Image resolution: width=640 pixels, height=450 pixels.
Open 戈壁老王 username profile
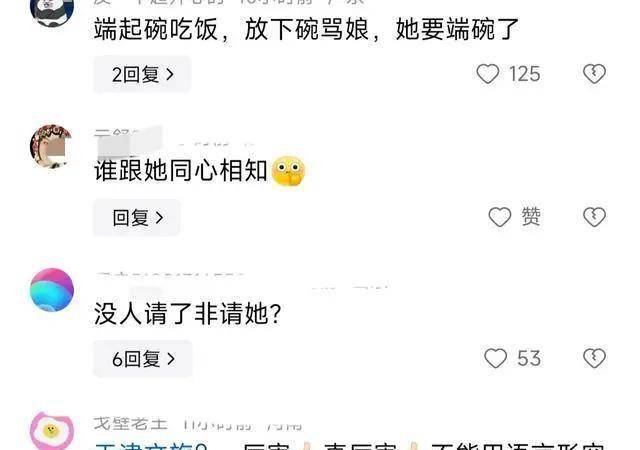pos(131,424)
